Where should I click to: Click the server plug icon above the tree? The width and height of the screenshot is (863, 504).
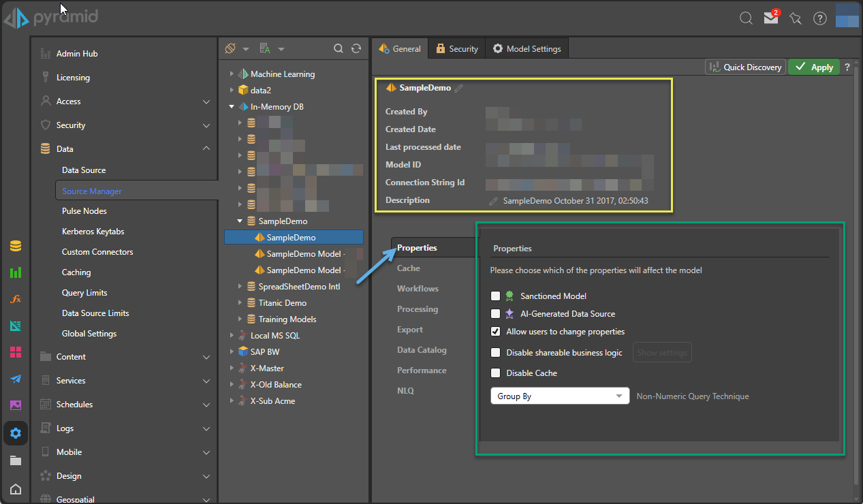230,48
